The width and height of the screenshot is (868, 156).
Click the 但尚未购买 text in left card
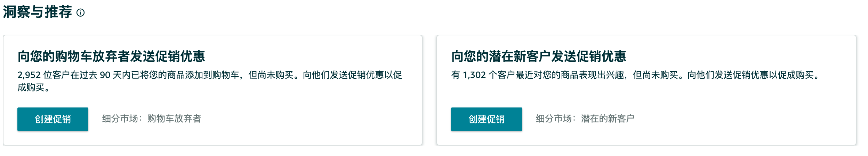pyautogui.click(x=271, y=75)
